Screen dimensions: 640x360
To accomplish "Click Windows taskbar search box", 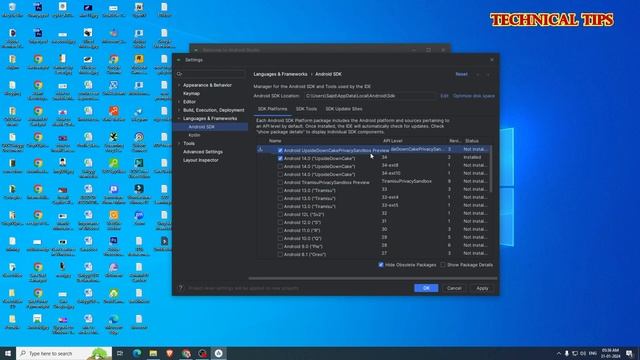I will [64, 353].
